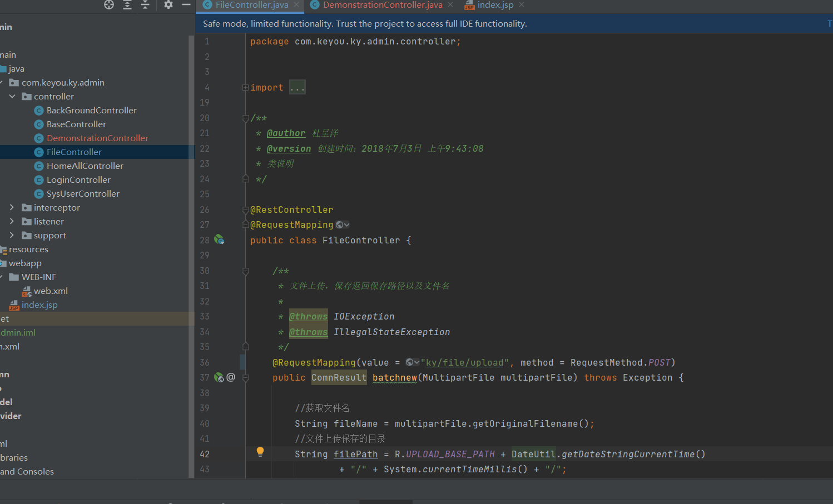Open index.jsp in project tree

click(39, 305)
